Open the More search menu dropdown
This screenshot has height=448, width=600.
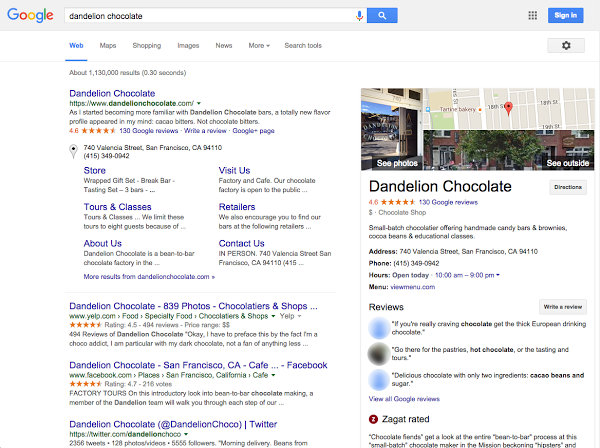(x=259, y=46)
